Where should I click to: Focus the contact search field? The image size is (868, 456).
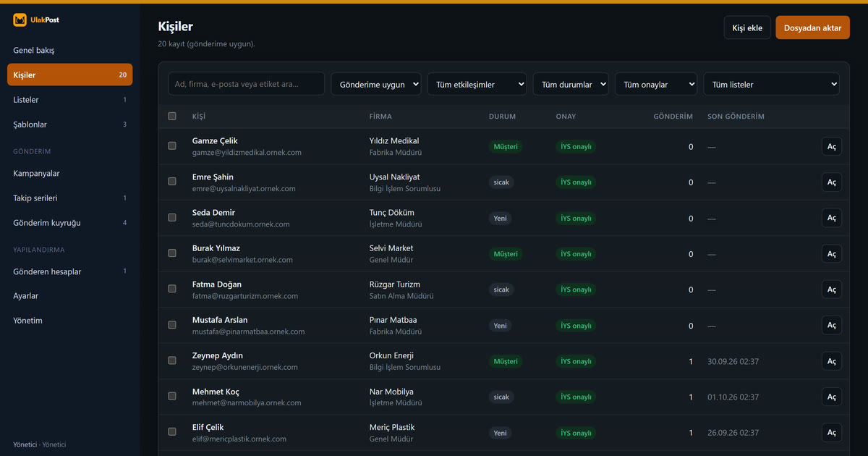(x=247, y=84)
